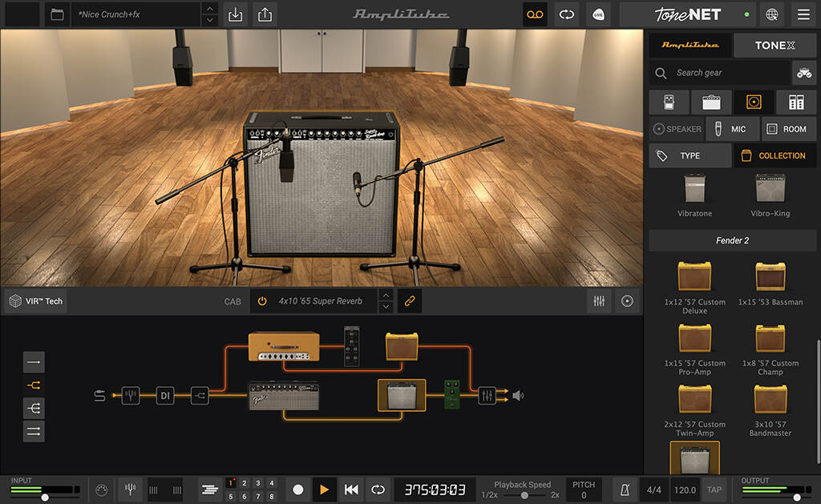This screenshot has width=821, height=504.
Task: Select the tuner fork icon in transport
Action: 130,489
